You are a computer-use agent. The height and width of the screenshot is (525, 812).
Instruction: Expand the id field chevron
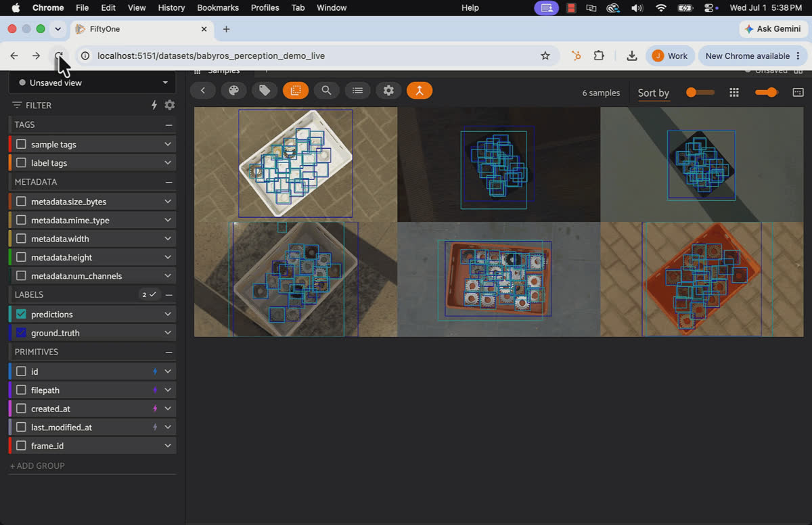168,371
